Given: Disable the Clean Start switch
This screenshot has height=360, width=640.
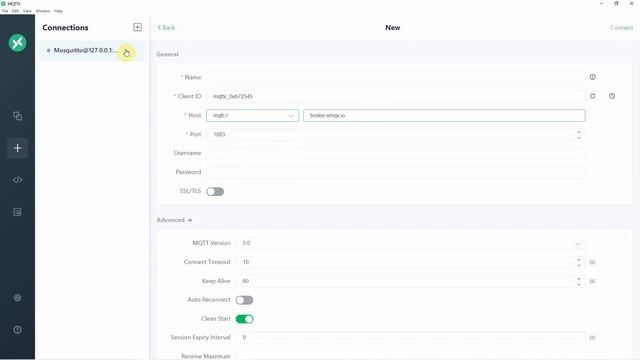Looking at the screenshot, I should (244, 319).
